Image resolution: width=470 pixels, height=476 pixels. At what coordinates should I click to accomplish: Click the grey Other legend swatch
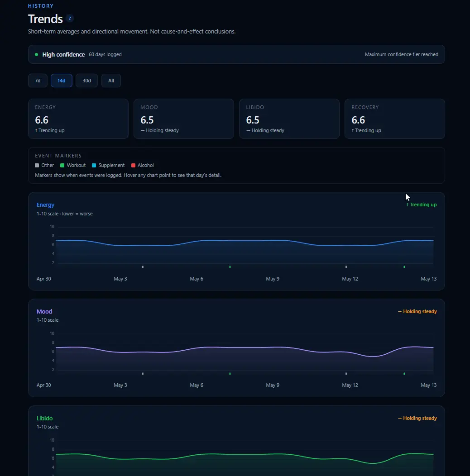(37, 166)
